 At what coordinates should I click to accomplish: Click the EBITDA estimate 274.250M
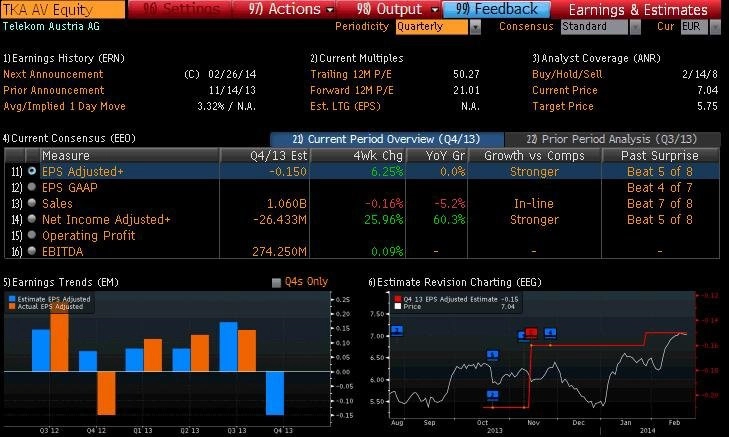(x=279, y=252)
